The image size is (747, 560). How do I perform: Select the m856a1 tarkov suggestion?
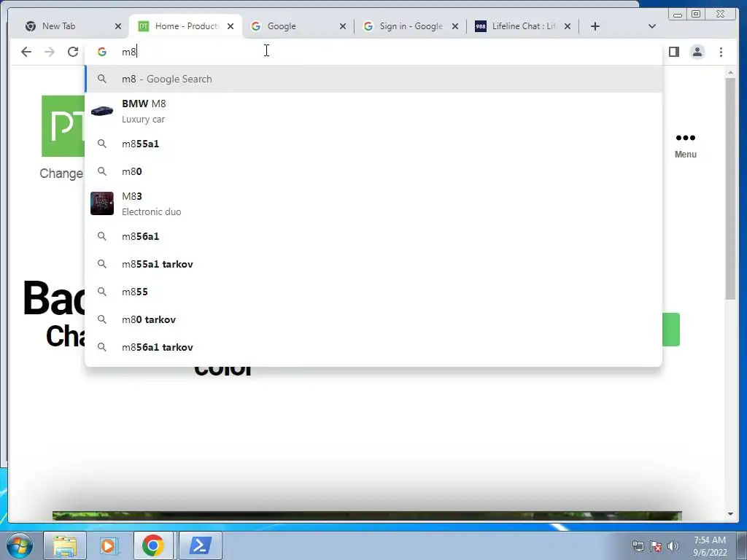point(373,347)
